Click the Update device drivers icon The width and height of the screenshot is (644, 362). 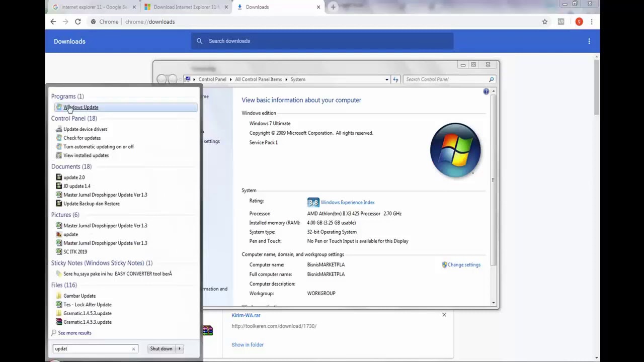[59, 129]
